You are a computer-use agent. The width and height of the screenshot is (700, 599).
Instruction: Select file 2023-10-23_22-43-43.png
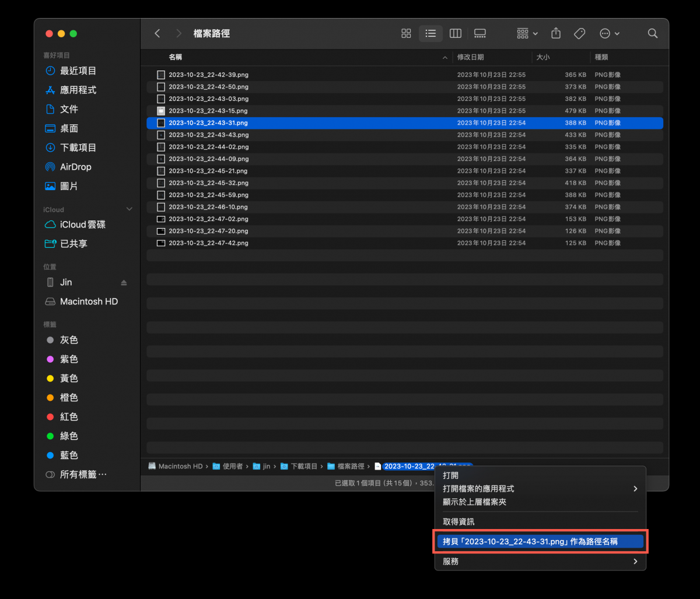405,135
